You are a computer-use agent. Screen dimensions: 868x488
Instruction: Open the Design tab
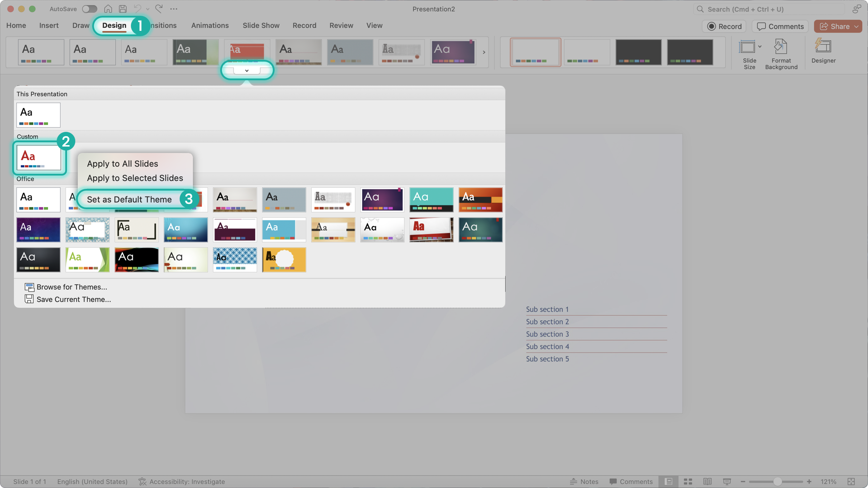(114, 25)
